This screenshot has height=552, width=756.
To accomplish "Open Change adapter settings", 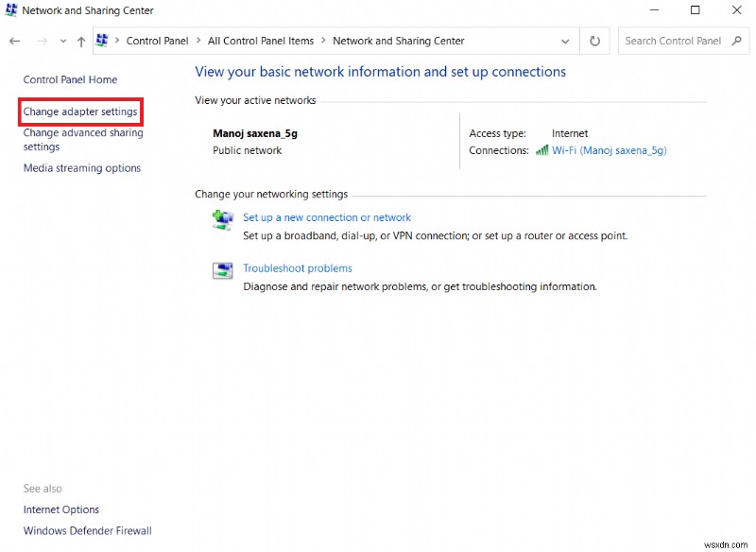I will tap(80, 112).
